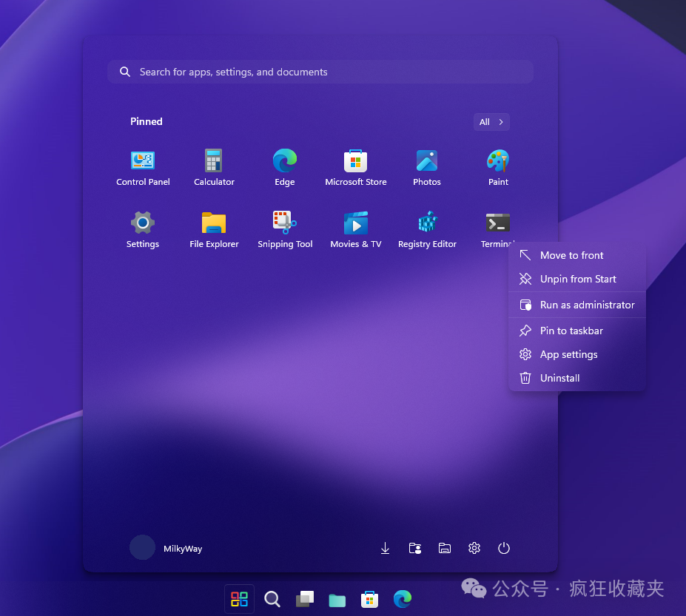The width and height of the screenshot is (686, 616).
Task: Click the search input field
Action: click(320, 72)
